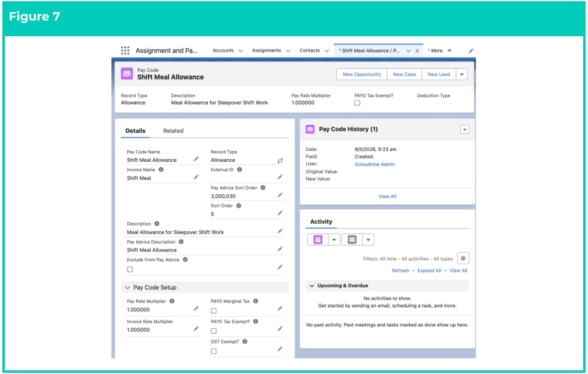Show info tooltip for GST Exempt?
The height and width of the screenshot is (374, 588).
tap(245, 341)
